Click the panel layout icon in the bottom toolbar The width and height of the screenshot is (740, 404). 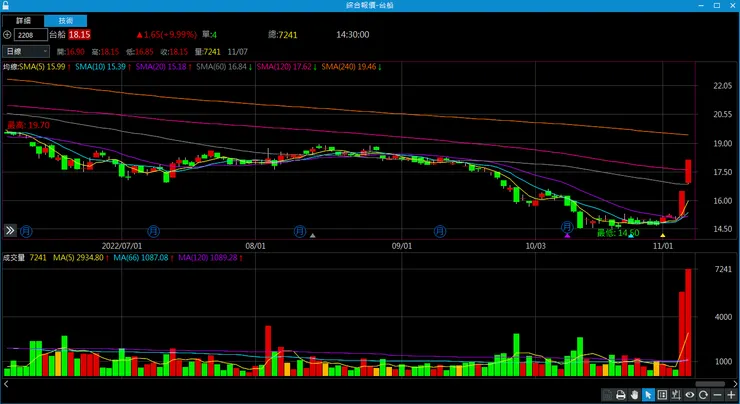click(662, 395)
